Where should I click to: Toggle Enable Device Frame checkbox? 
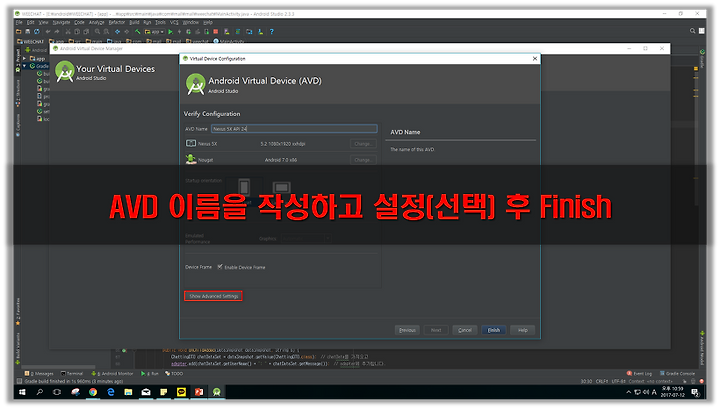[x=220, y=267]
